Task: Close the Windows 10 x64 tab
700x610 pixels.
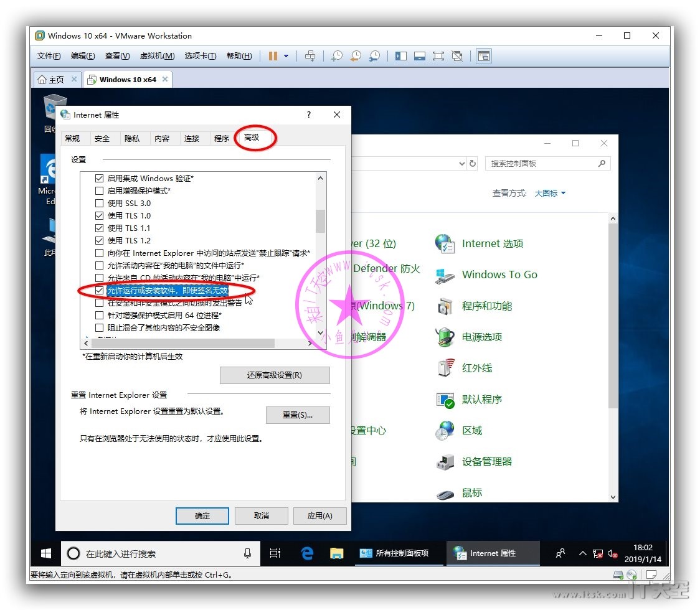Action: point(165,79)
